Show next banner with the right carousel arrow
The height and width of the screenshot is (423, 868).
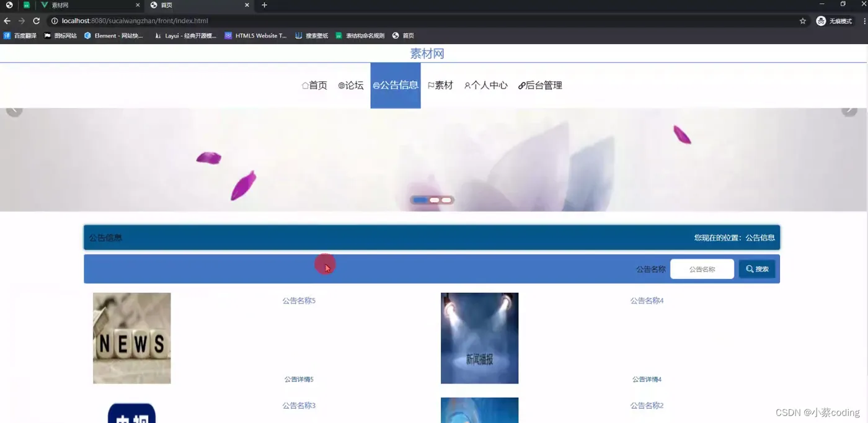[849, 111]
